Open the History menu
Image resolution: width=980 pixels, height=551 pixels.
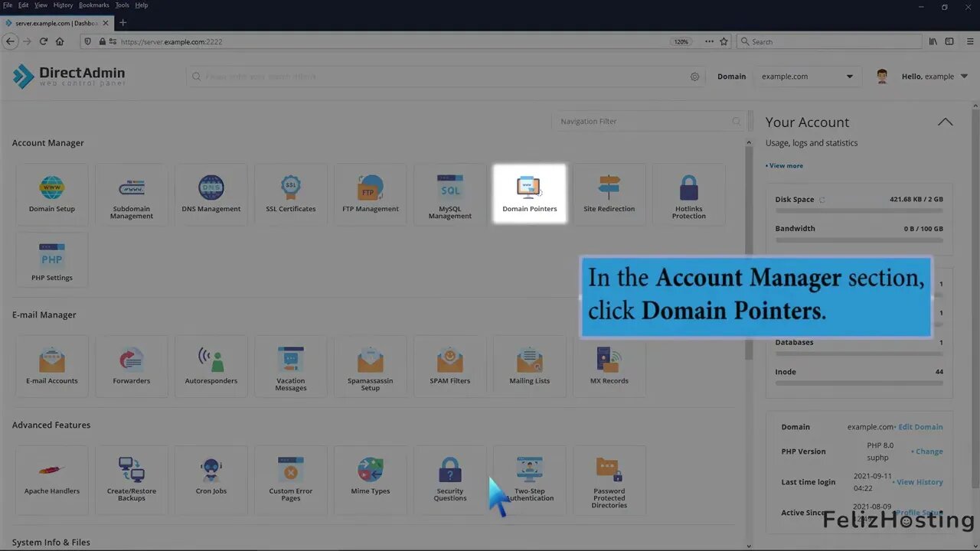click(x=63, y=5)
